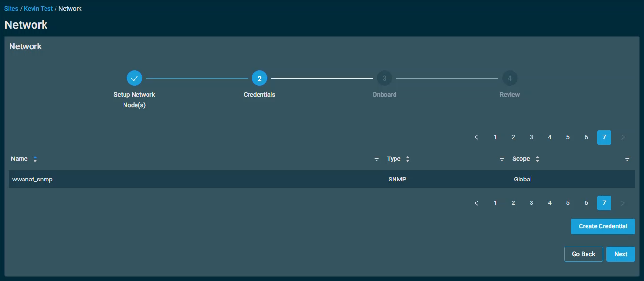Click the Network breadcrumb current page text
This screenshot has height=281, width=644.
coord(70,9)
